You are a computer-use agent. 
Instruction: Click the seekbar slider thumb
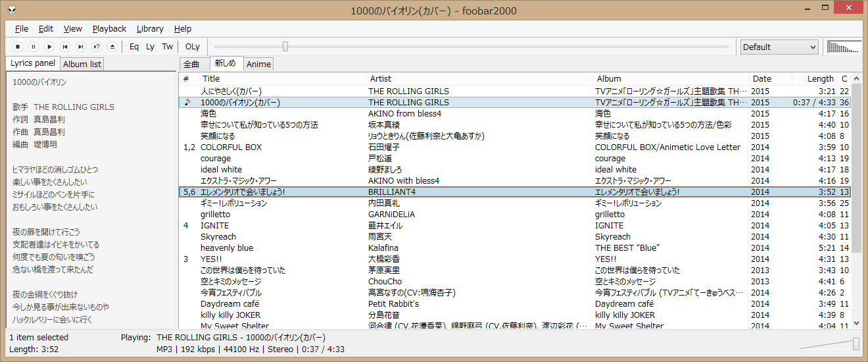[285, 46]
